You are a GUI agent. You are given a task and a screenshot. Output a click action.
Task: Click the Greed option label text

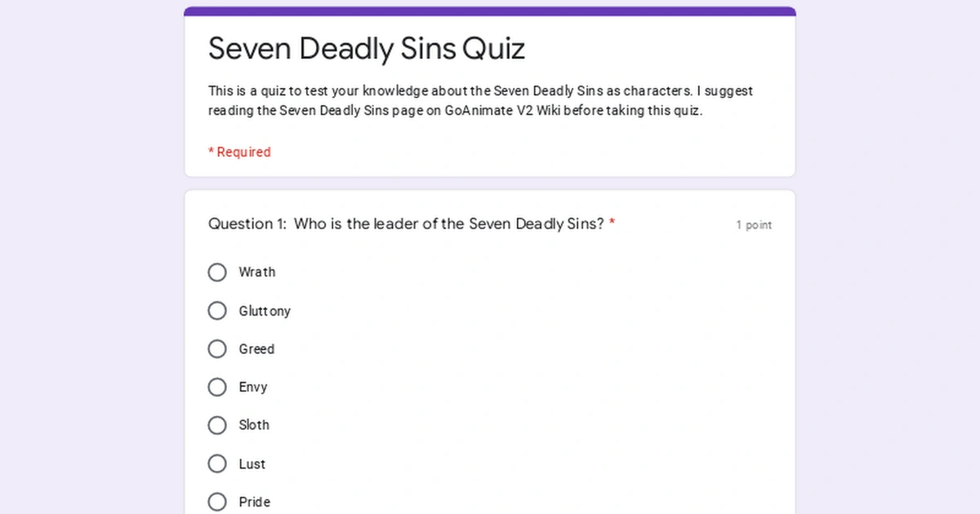(256, 348)
